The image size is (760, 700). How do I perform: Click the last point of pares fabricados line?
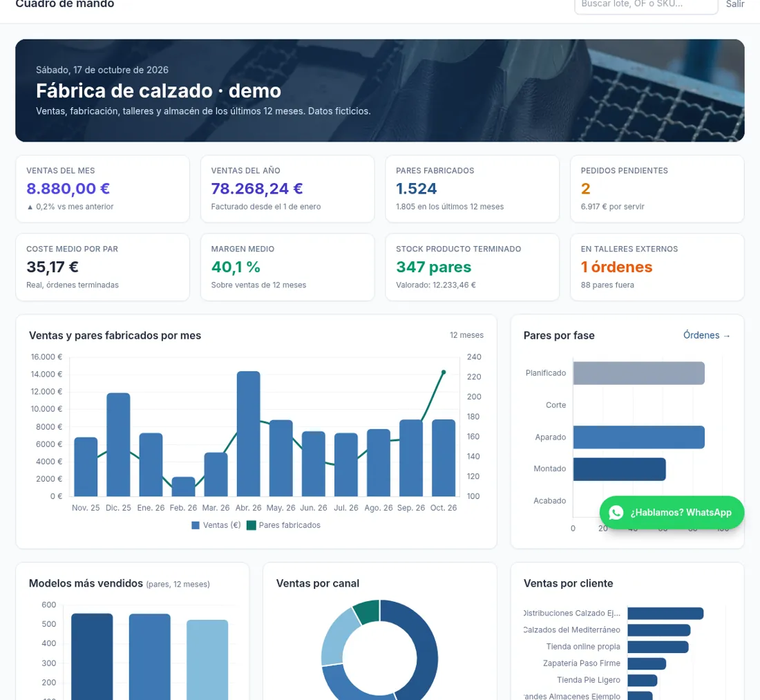point(444,372)
